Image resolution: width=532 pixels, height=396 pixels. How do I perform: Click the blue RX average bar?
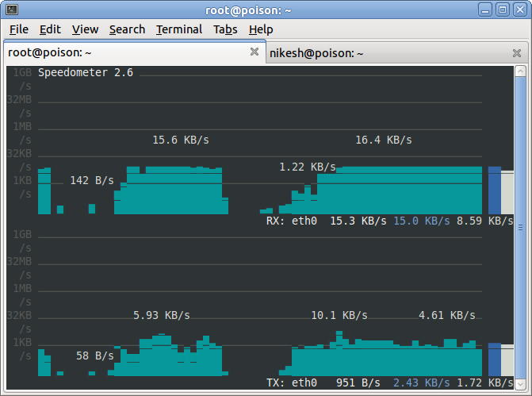point(494,190)
